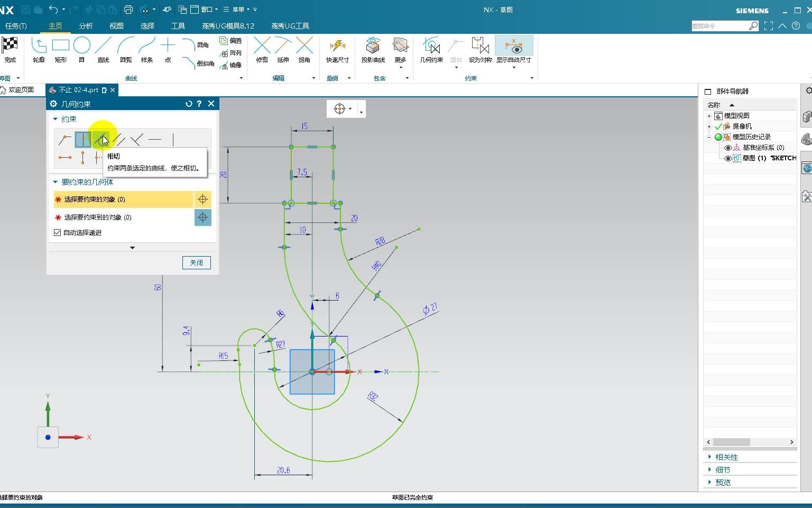Viewport: 812px width, 508px height.
Task: Select the vertical constraint icon in dialog
Action: pos(173,140)
